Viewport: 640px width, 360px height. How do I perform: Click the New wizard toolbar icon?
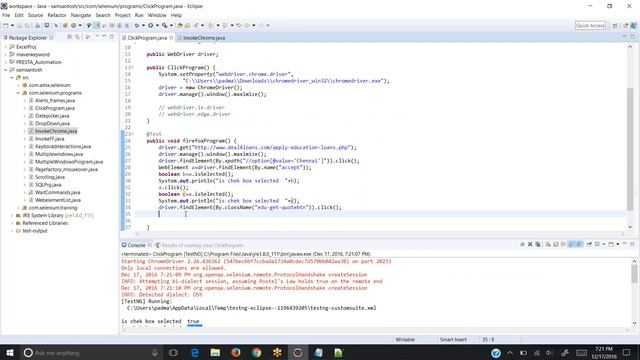(5, 25)
